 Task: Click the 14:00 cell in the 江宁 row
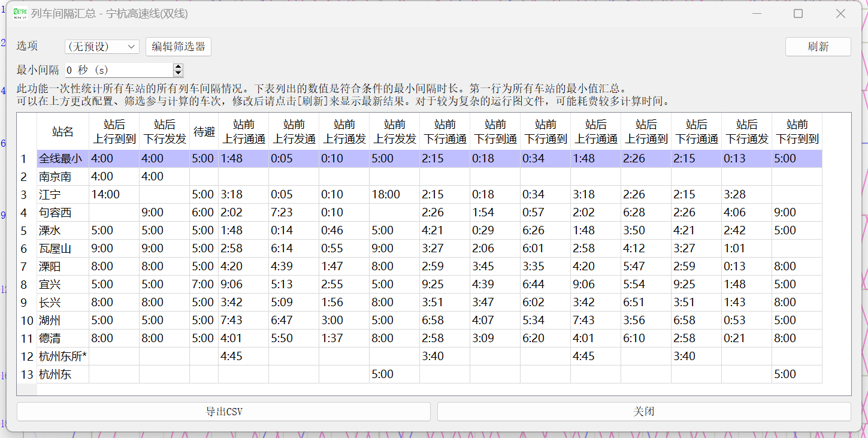click(x=114, y=195)
